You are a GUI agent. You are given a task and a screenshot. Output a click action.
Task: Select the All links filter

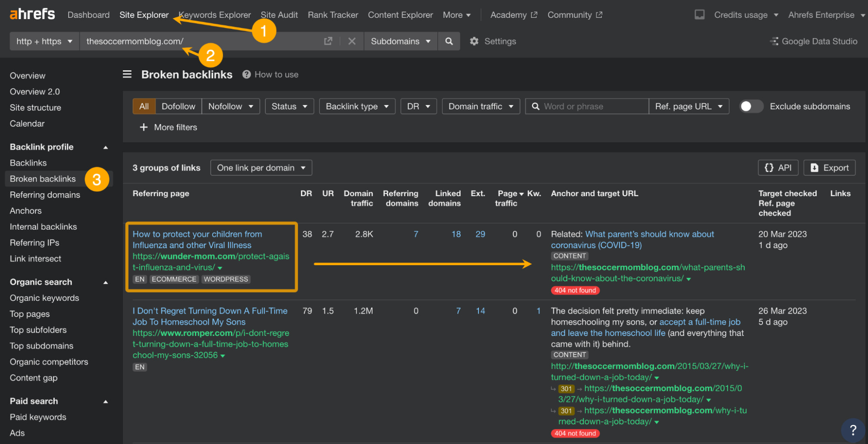(144, 106)
